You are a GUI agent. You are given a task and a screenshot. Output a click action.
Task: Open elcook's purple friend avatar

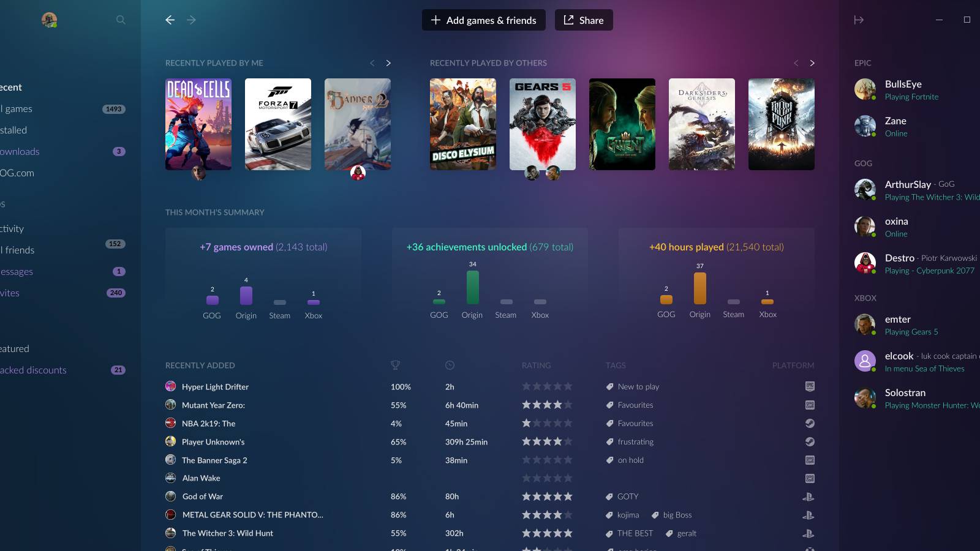click(865, 361)
